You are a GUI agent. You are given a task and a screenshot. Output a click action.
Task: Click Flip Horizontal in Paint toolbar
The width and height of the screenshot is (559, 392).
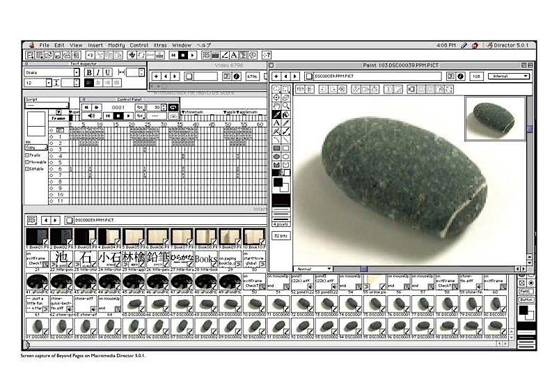click(x=300, y=89)
